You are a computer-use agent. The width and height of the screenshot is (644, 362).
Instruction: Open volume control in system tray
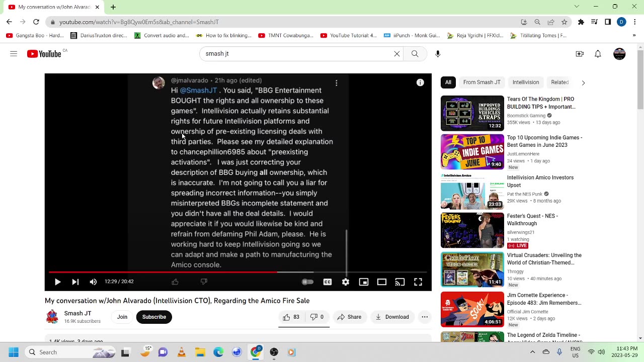[601, 352]
